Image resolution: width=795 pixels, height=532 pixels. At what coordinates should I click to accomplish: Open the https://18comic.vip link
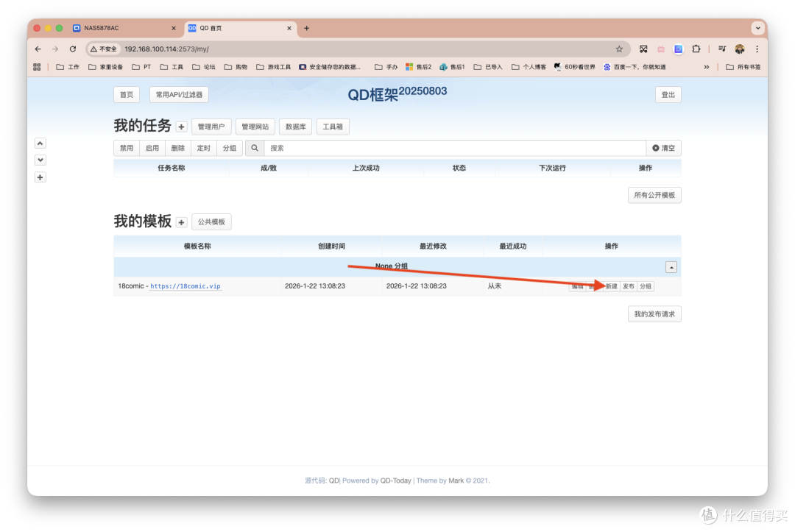185,286
